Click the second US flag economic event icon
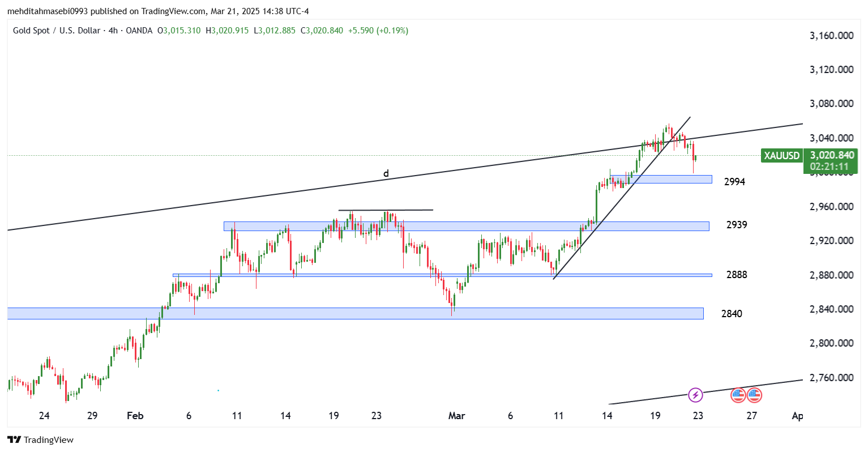The image size is (868, 452). click(754, 395)
